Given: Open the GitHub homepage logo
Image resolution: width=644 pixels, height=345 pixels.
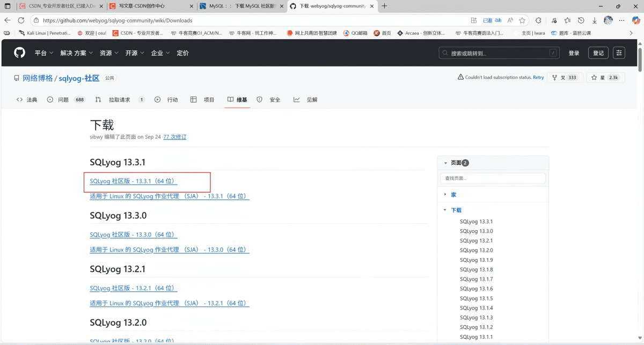Looking at the screenshot, I should (x=20, y=53).
